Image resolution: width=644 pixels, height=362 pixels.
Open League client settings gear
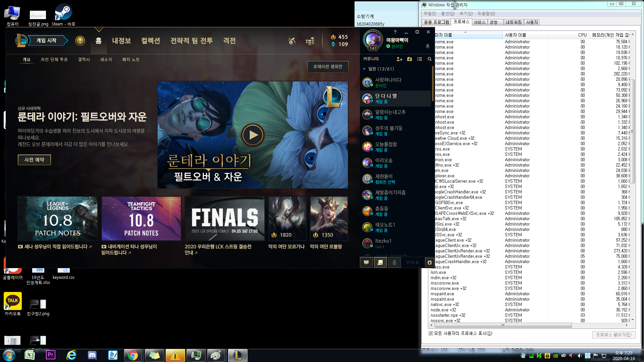tap(417, 32)
